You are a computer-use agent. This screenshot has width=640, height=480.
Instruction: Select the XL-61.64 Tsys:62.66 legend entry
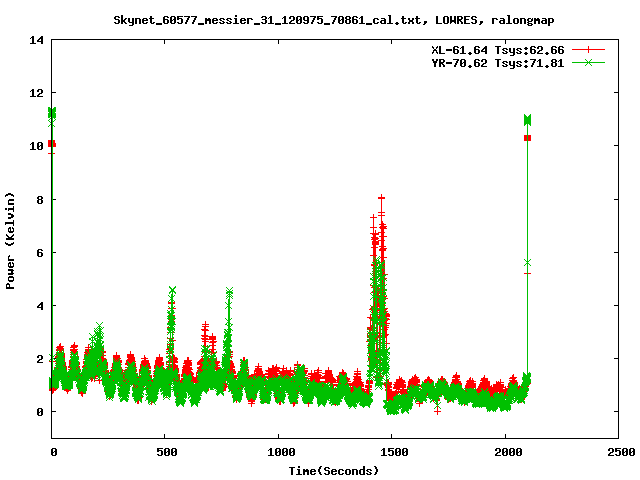click(498, 50)
